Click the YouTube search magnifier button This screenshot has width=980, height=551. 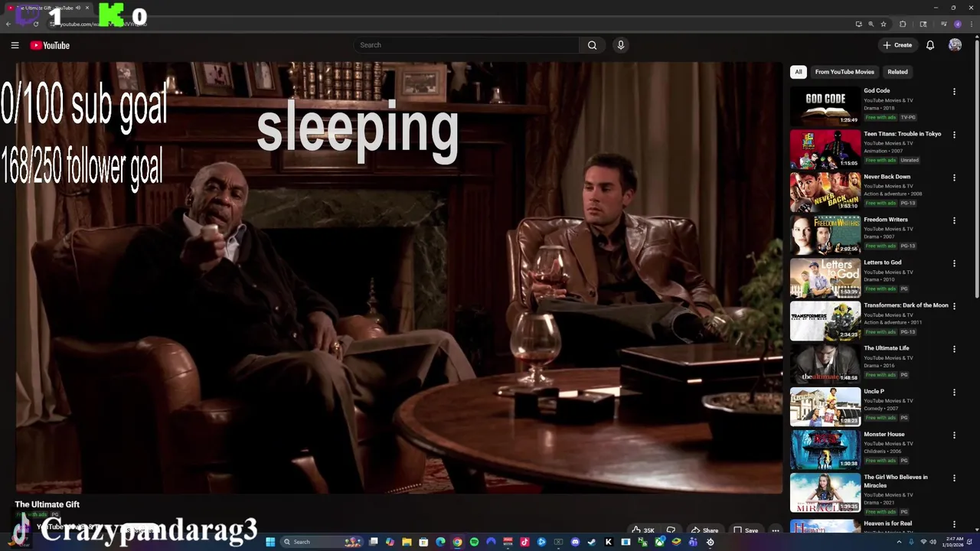click(592, 45)
